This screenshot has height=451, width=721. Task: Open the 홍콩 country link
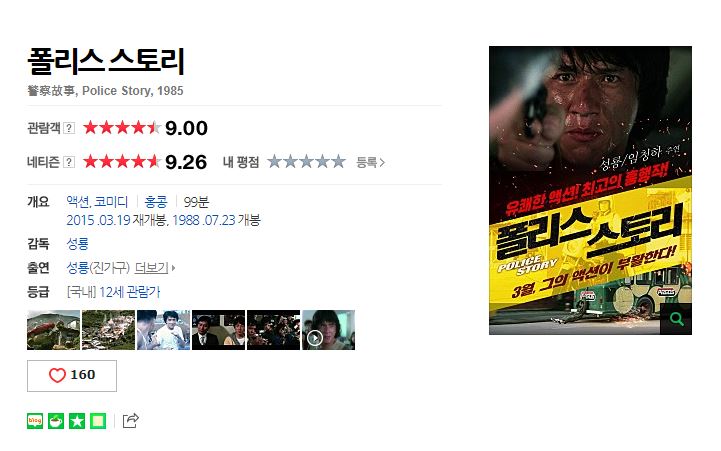pyautogui.click(x=156, y=201)
